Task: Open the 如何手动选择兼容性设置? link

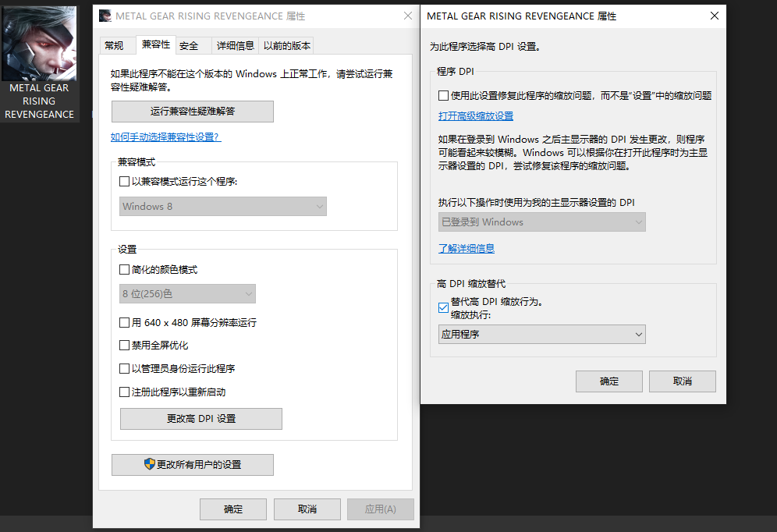Action: pyautogui.click(x=166, y=137)
